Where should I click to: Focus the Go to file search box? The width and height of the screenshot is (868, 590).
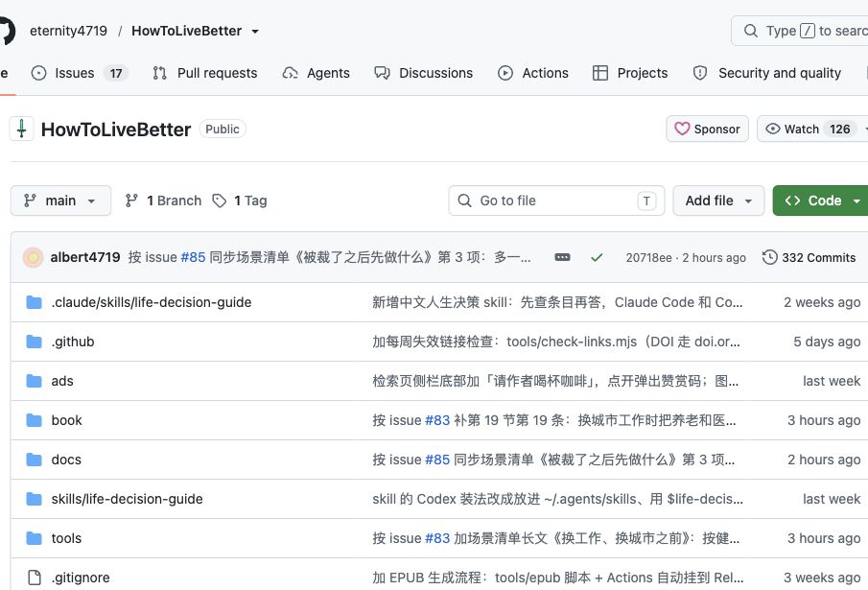pyautogui.click(x=556, y=201)
